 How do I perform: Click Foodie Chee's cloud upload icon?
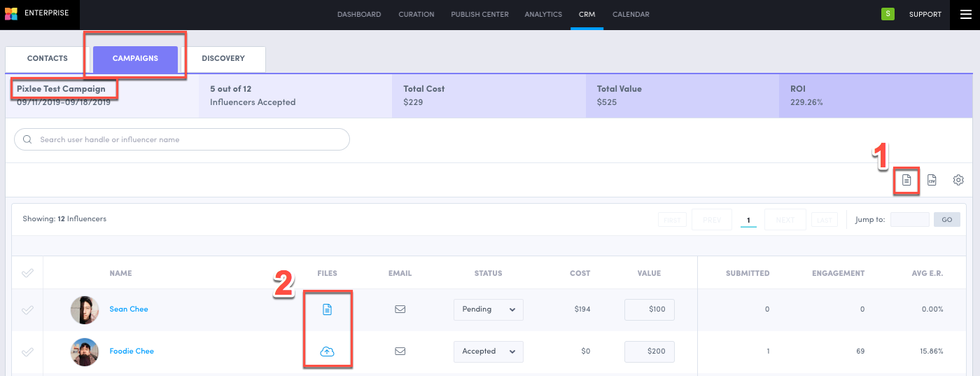(x=327, y=351)
